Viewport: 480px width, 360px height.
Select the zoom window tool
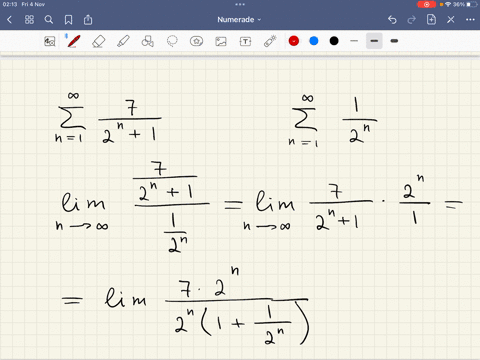coord(50,41)
